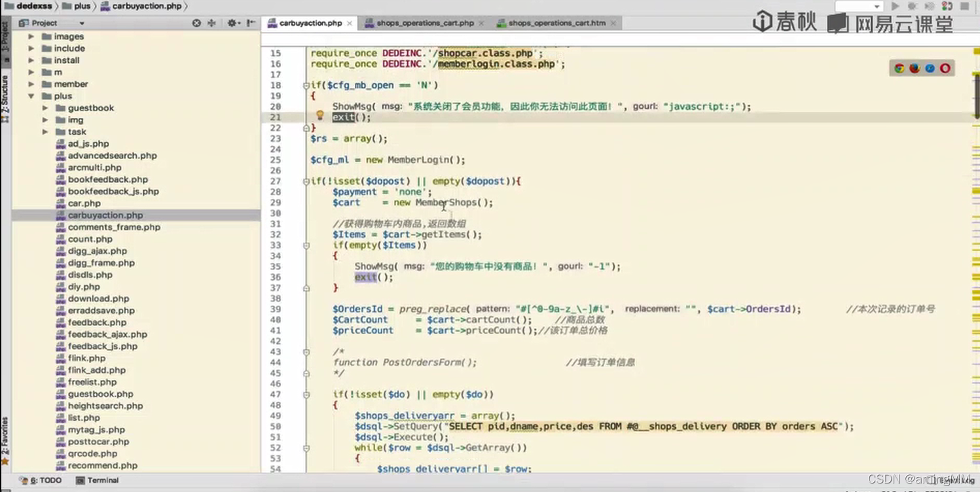Fold the if block at line 18
Screen dimensions: 980x492
pyautogui.click(x=306, y=85)
